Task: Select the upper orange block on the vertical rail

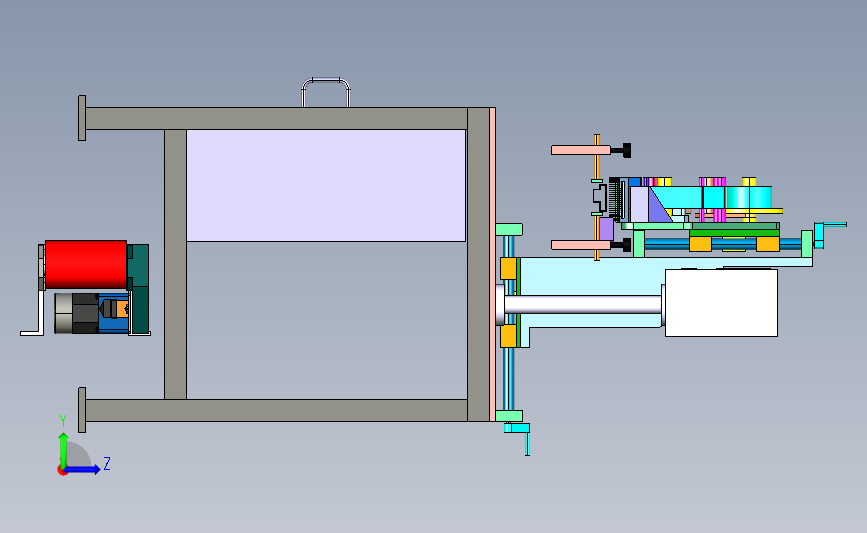Action: click(x=508, y=269)
